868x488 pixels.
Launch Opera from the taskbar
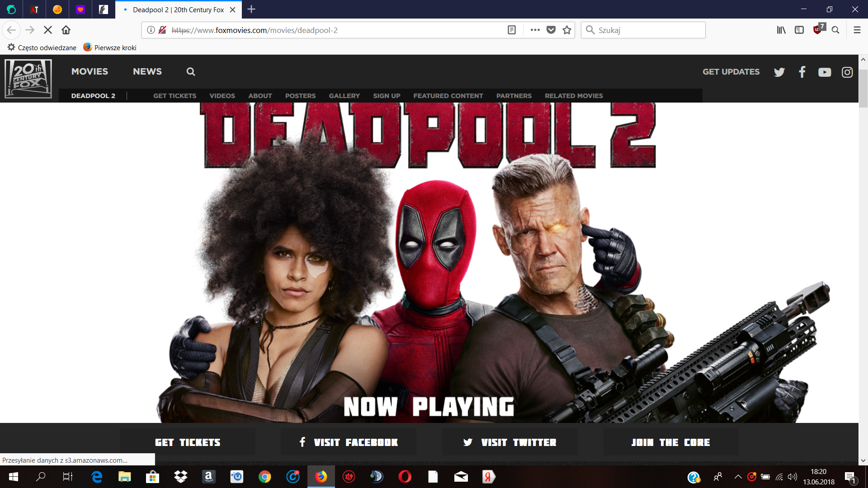tap(405, 477)
